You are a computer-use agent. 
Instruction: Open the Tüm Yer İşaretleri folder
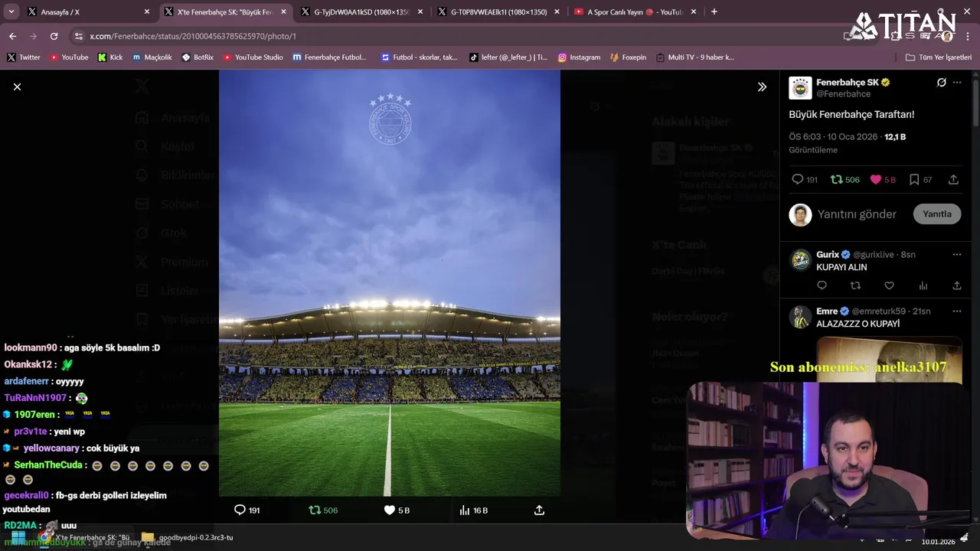938,57
